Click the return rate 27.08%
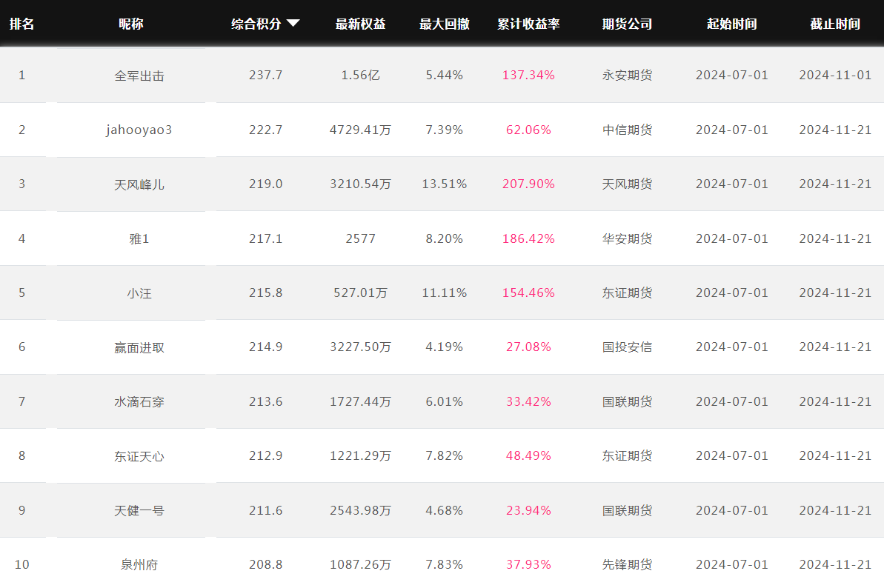884x588 pixels. point(528,347)
